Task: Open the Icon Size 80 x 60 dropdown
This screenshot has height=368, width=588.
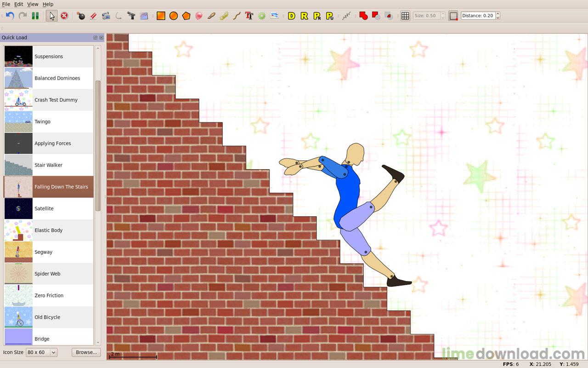Action: [x=41, y=352]
